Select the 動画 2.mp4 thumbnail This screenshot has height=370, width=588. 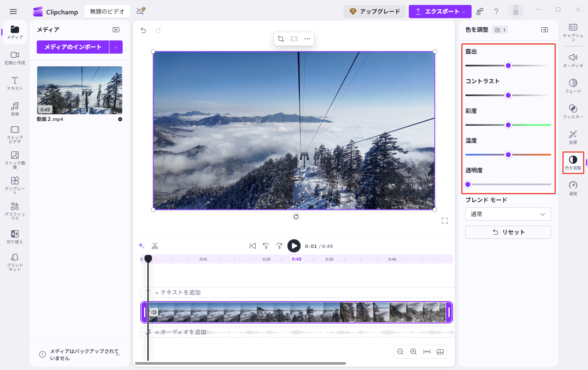click(79, 91)
